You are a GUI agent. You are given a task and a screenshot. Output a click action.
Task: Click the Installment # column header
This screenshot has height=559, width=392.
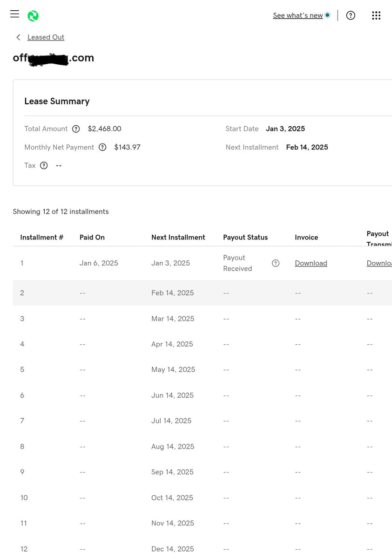[x=42, y=237]
